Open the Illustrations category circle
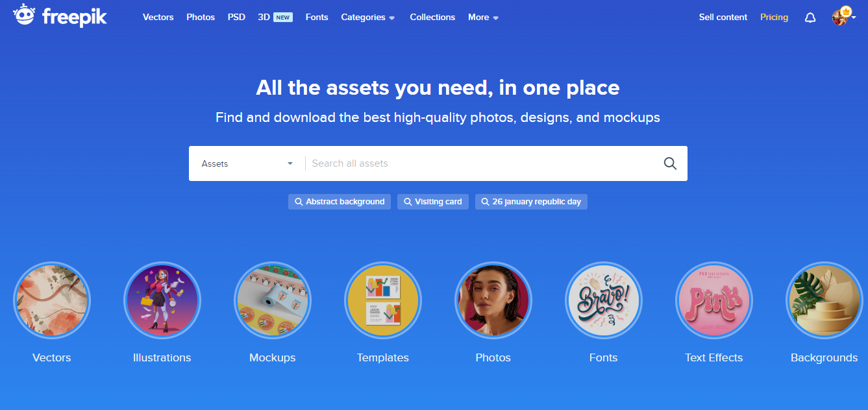The width and height of the screenshot is (868, 410). [162, 300]
